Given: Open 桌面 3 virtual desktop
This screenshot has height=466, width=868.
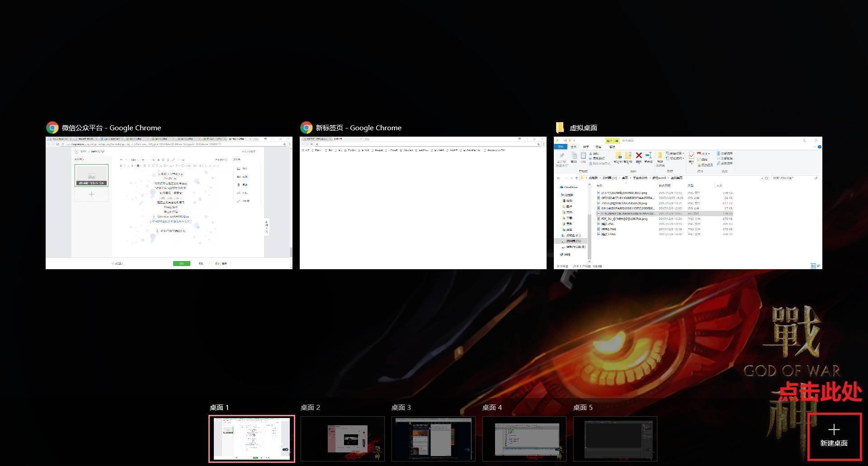Looking at the screenshot, I should [x=434, y=438].
